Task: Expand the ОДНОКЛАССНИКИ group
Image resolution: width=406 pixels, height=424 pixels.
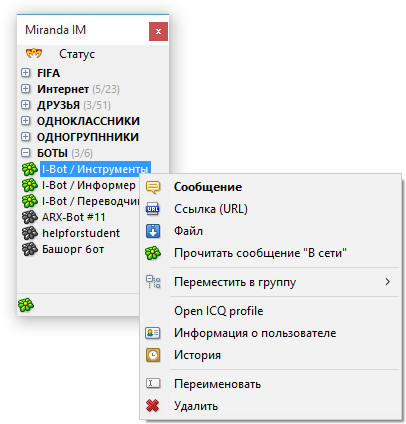Action: point(25,121)
